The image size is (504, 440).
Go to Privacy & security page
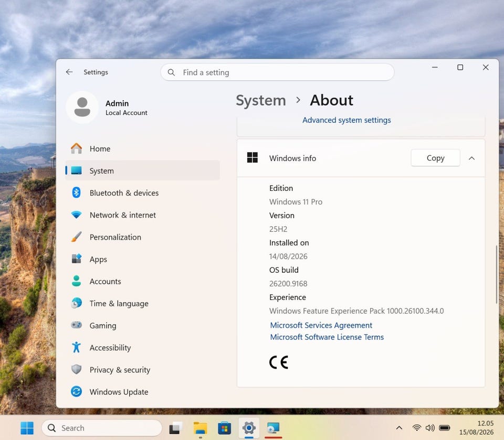(x=142, y=369)
